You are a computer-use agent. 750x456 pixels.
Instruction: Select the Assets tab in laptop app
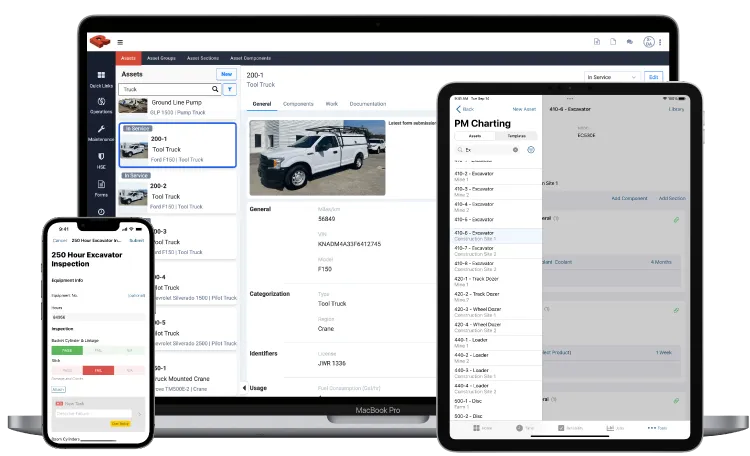point(128,58)
